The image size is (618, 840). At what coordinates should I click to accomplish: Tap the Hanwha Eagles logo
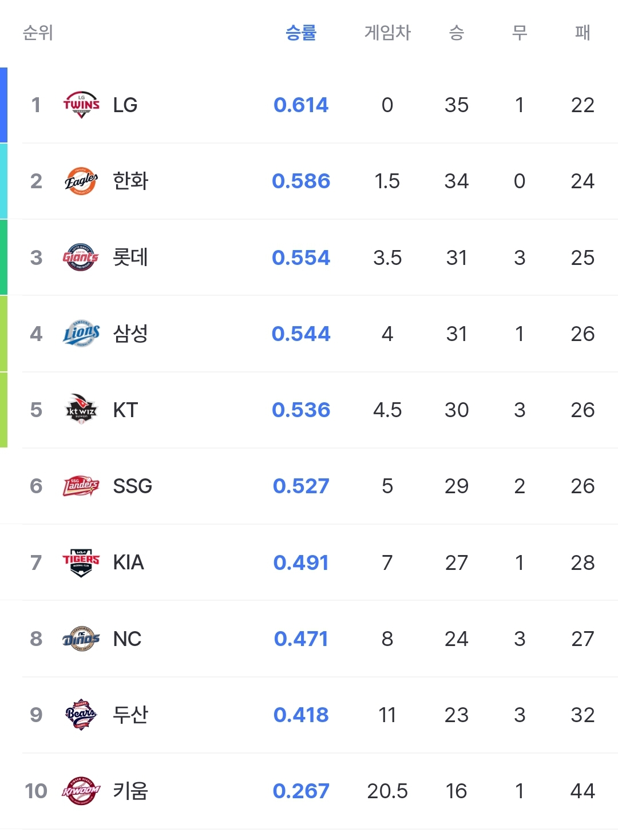[x=81, y=181]
